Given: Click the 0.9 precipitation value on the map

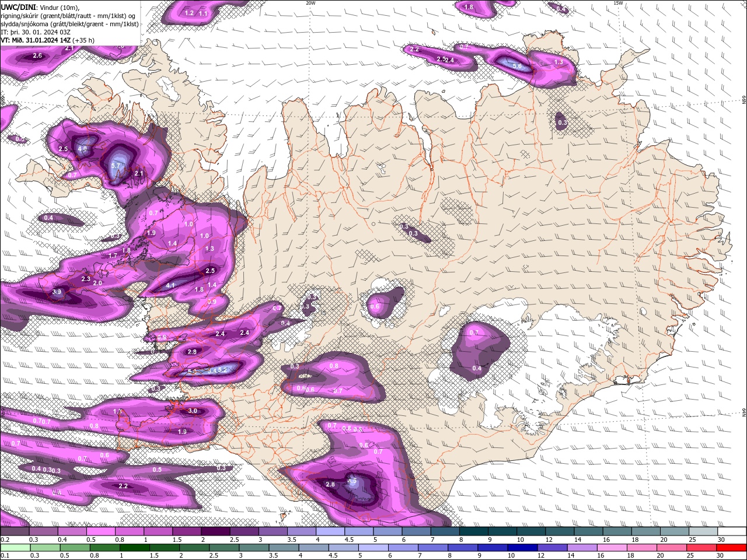Looking at the screenshot, I should tap(212, 302).
